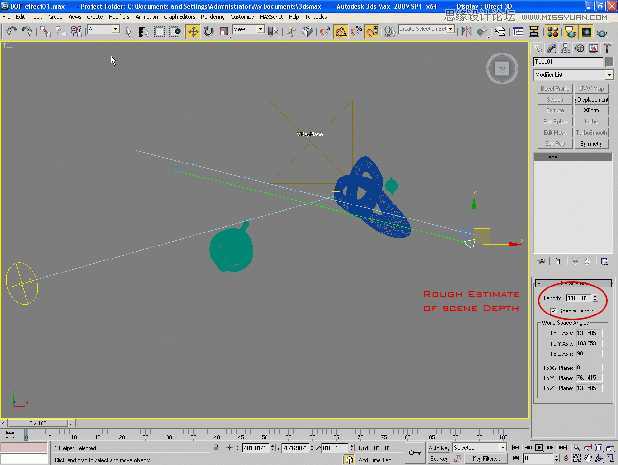This screenshot has height=465, width=618.
Task: Click the current frame number field
Action: 538,458
